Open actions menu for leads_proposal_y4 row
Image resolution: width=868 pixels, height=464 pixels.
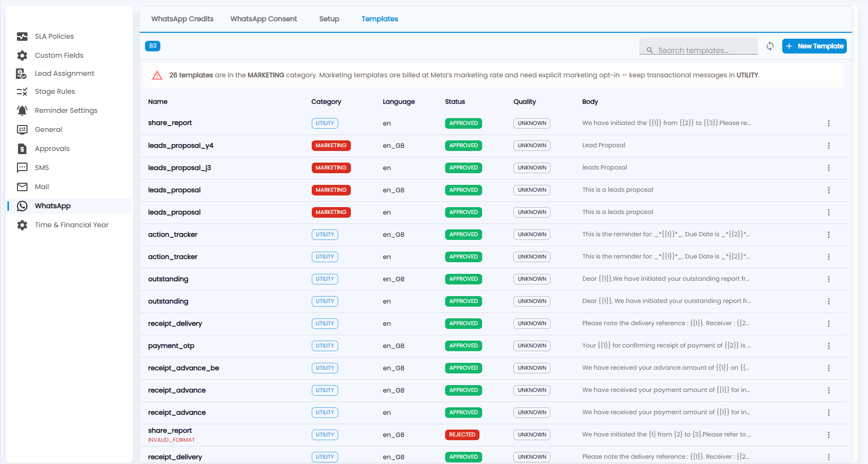(x=829, y=146)
